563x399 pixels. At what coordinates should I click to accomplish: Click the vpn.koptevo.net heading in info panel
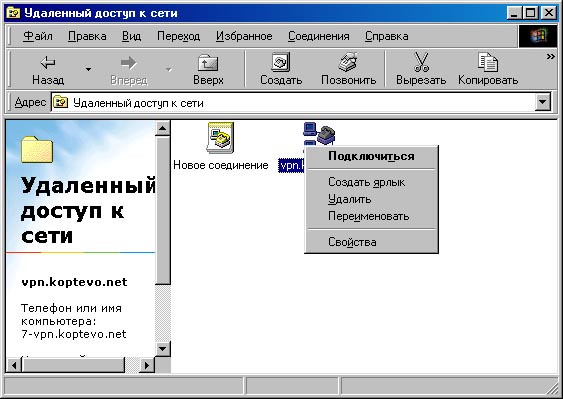click(74, 282)
